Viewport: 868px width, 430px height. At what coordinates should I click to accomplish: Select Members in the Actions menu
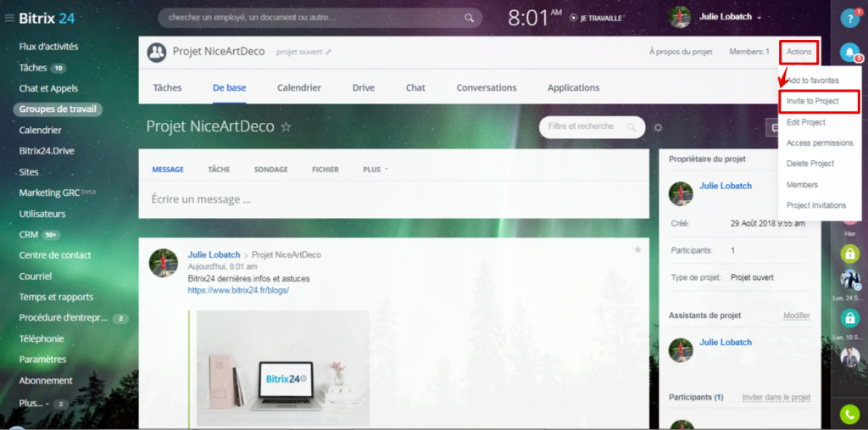pyautogui.click(x=802, y=185)
